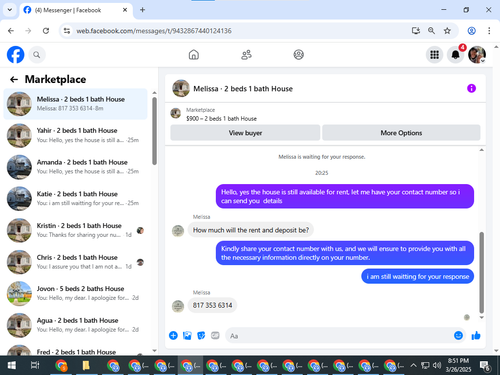
Task: Open conversation info purple icon
Action: (x=471, y=88)
